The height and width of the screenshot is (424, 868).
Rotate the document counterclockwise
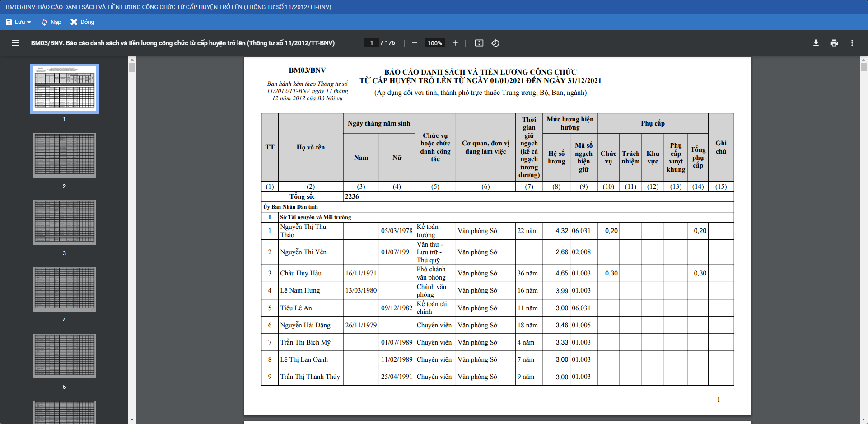point(495,43)
